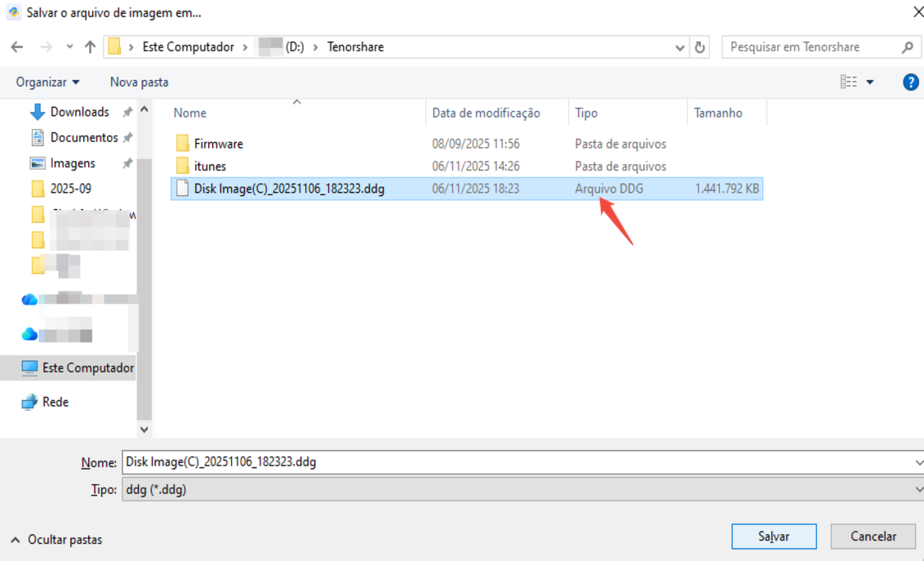Click the Este Computador monitor icon

(29, 367)
